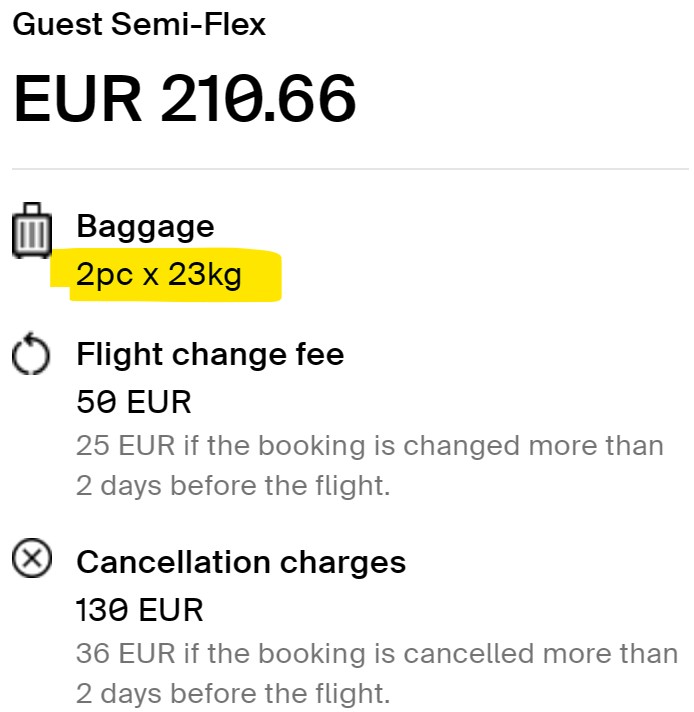Click the circled X cancellation icon

tap(32, 558)
